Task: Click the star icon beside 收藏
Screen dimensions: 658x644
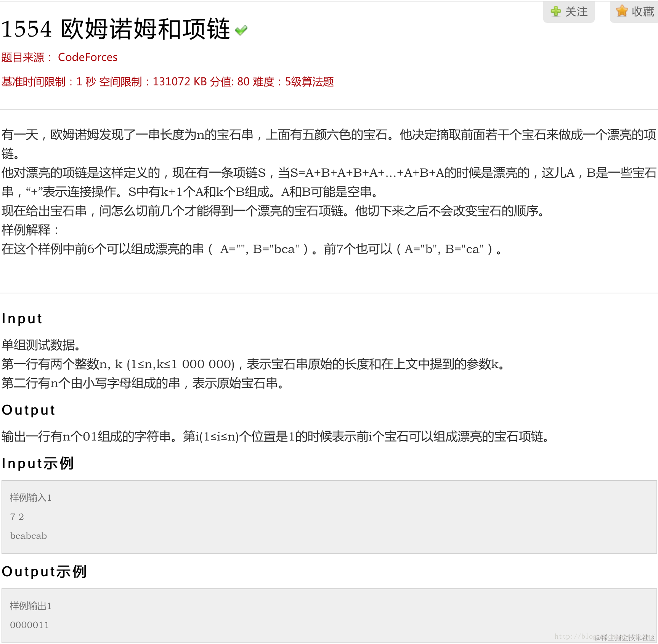Action: click(622, 11)
